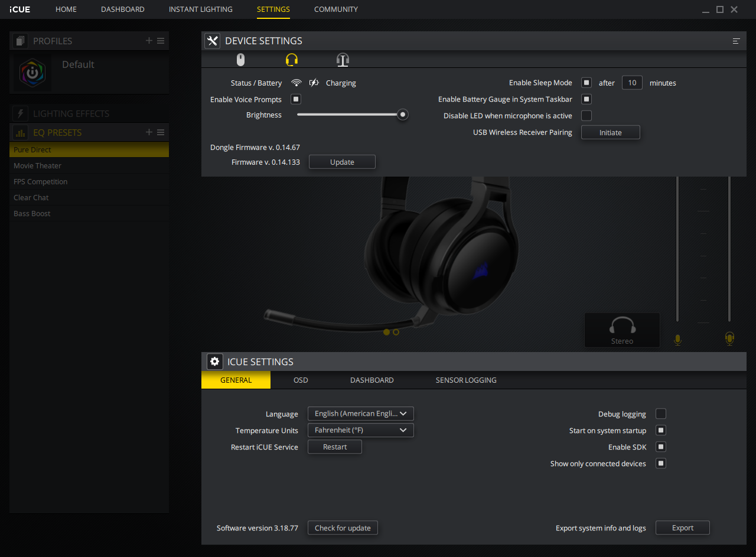The height and width of the screenshot is (557, 756).
Task: Click the microphone level icon
Action: 677,340
